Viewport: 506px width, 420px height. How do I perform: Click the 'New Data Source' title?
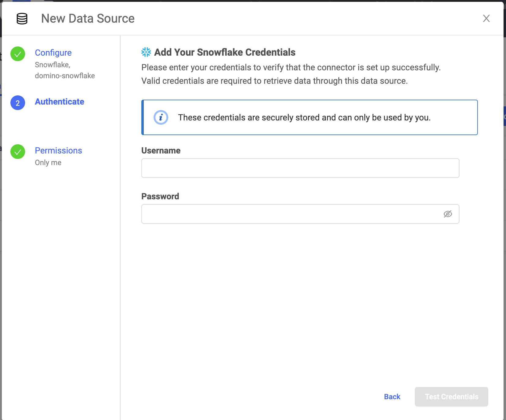pos(88,19)
